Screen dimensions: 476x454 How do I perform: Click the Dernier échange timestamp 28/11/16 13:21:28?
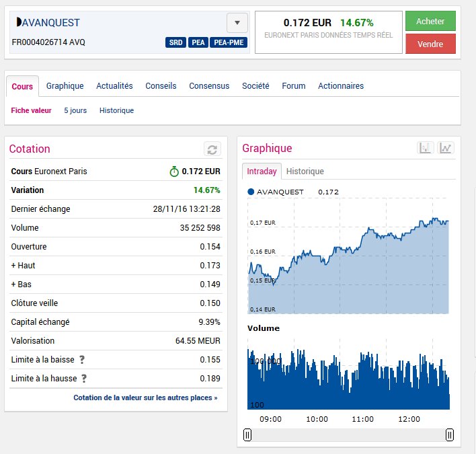point(187,209)
